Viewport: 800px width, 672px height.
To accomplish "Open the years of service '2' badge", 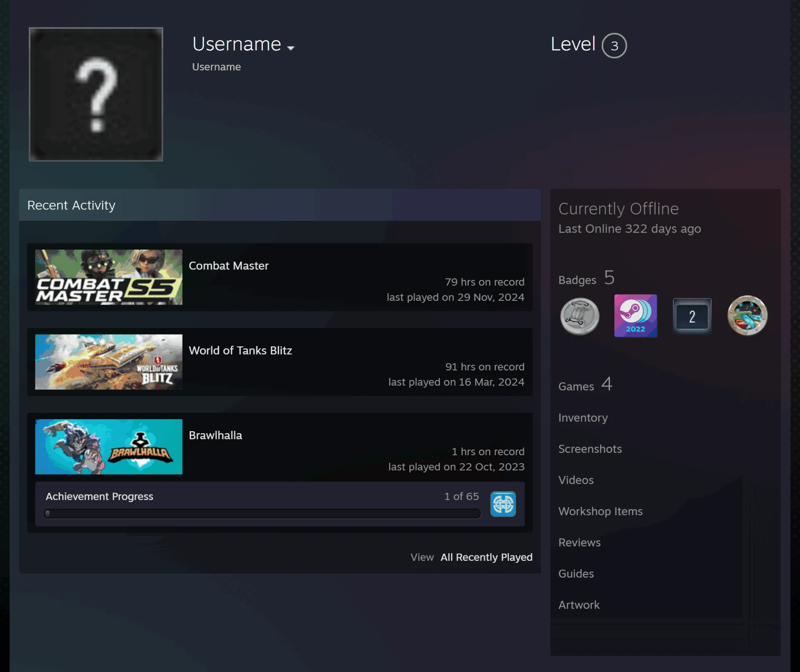I will tap(692, 316).
